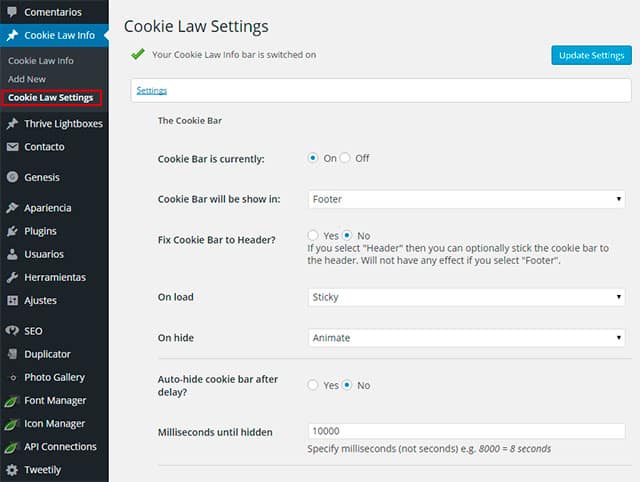The image size is (640, 482).
Task: Click the Plugins plug icon
Action: click(12, 232)
